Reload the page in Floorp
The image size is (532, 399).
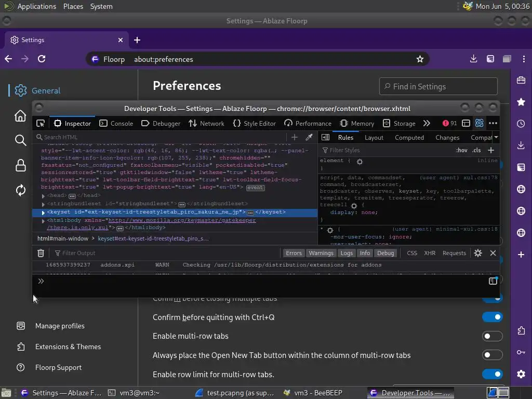coord(42,59)
